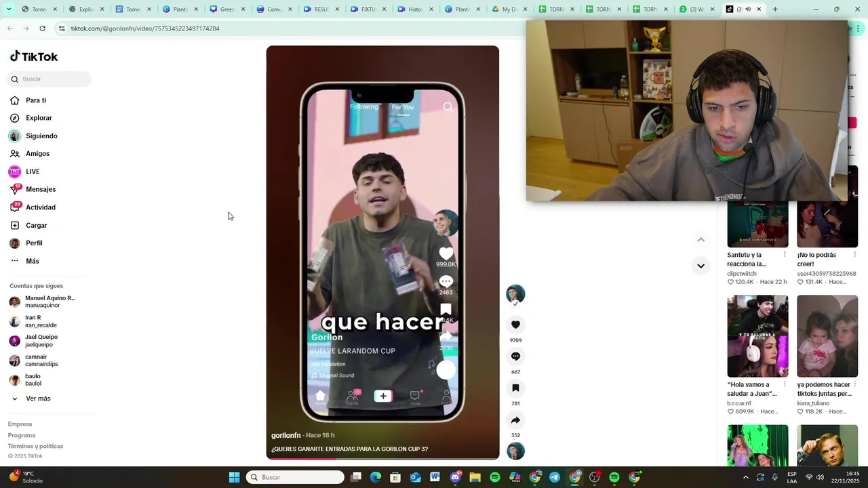
Task: Open OBS Studio from the taskbar
Action: pos(594,477)
